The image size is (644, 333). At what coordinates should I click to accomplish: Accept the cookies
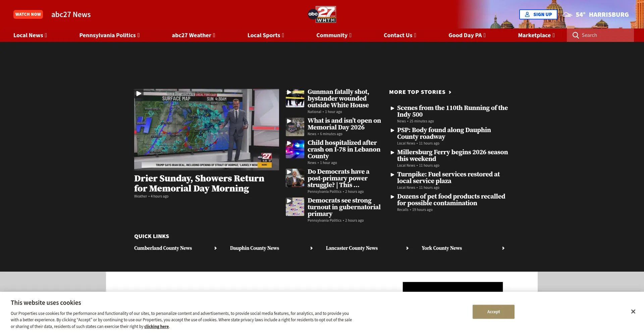493,312
